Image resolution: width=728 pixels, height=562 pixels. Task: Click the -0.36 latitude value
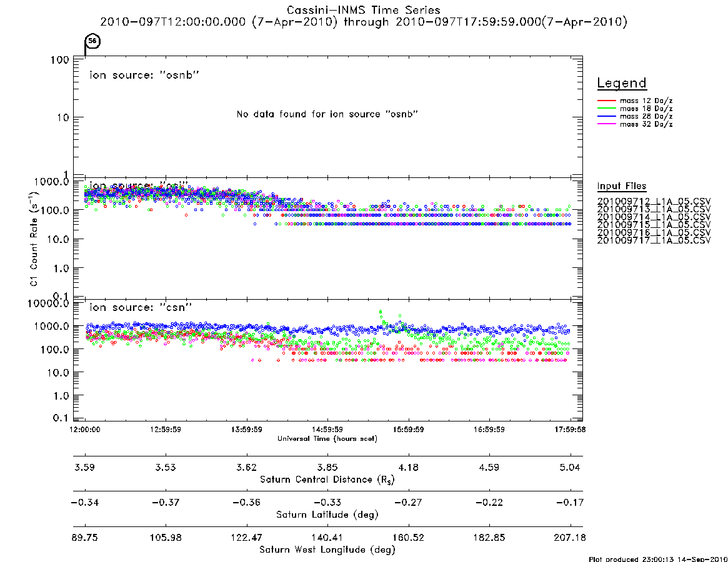click(x=247, y=503)
